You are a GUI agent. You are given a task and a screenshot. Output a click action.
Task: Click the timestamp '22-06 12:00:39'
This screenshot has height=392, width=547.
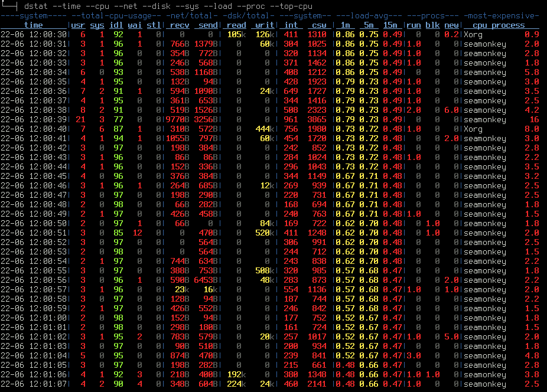(34, 119)
